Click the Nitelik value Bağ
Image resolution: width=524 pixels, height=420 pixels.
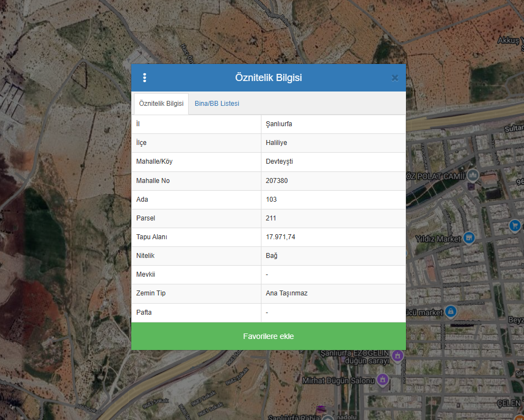coord(271,256)
